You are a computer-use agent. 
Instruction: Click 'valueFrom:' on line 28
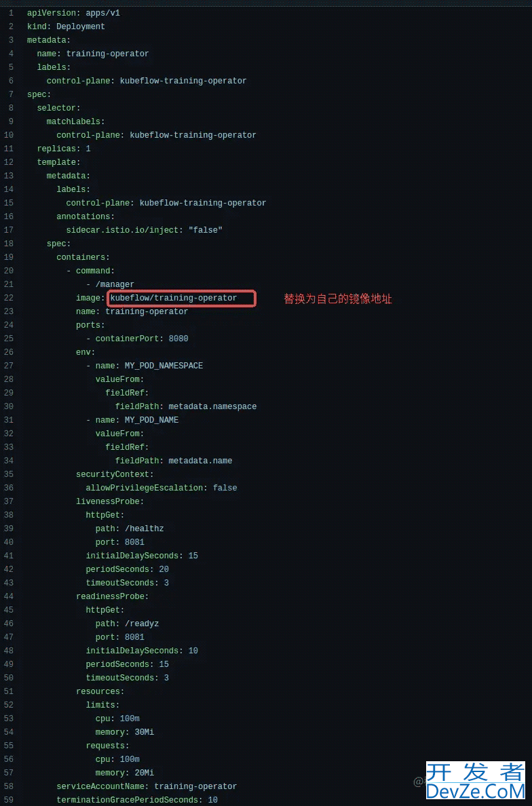(x=119, y=379)
